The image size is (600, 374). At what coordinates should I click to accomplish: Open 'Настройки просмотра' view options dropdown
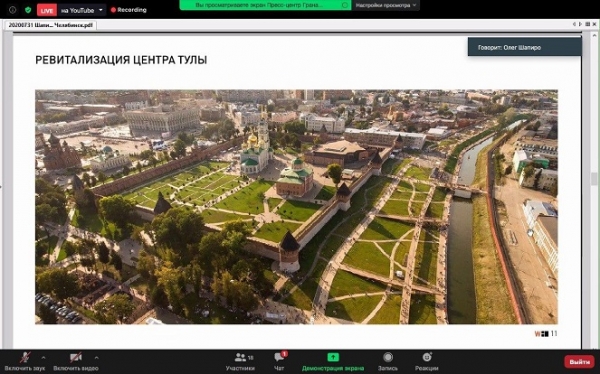tap(386, 5)
